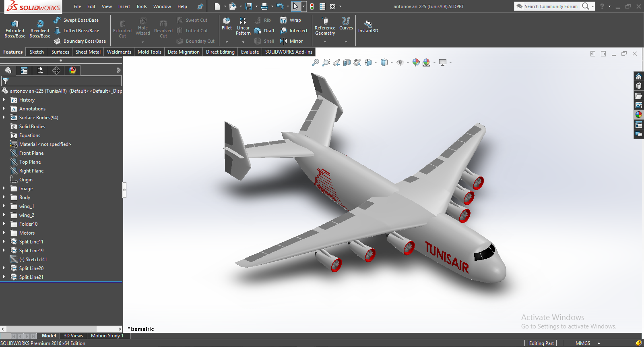Expand Surface Bodies(94) folder
The height and width of the screenshot is (347, 644).
click(x=4, y=117)
